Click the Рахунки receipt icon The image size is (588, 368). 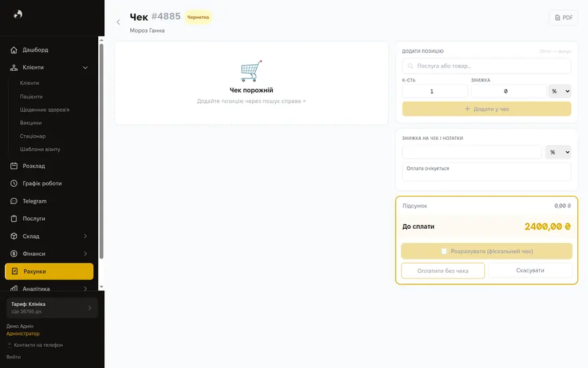(15, 271)
